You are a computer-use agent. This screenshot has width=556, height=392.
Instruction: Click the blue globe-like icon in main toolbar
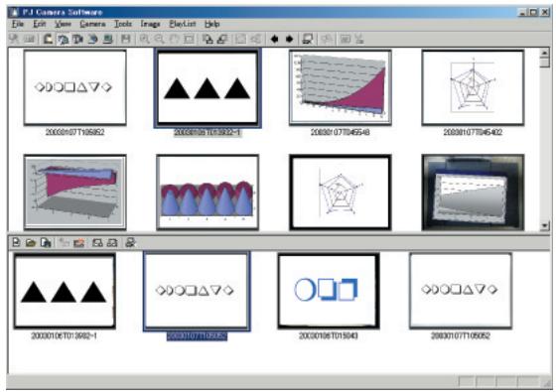(x=92, y=39)
